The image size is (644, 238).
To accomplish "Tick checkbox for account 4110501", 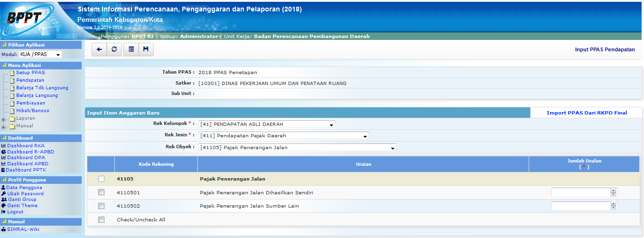I will (x=101, y=192).
